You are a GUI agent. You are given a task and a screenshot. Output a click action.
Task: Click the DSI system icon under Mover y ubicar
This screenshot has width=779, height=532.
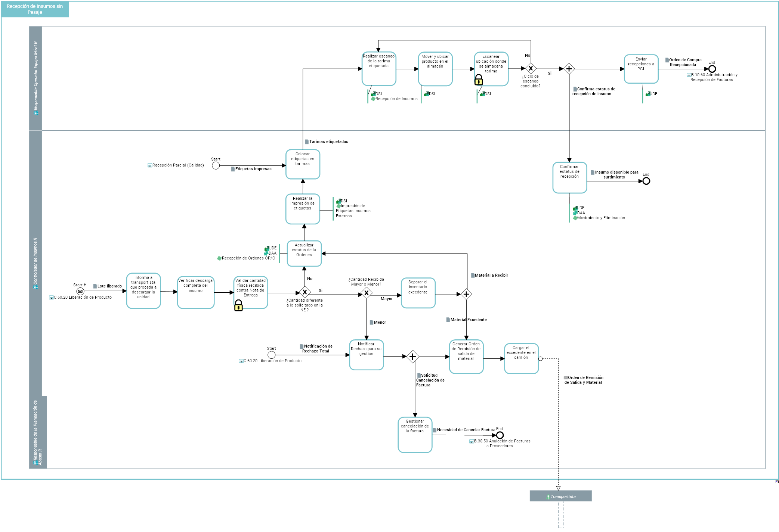pyautogui.click(x=426, y=94)
